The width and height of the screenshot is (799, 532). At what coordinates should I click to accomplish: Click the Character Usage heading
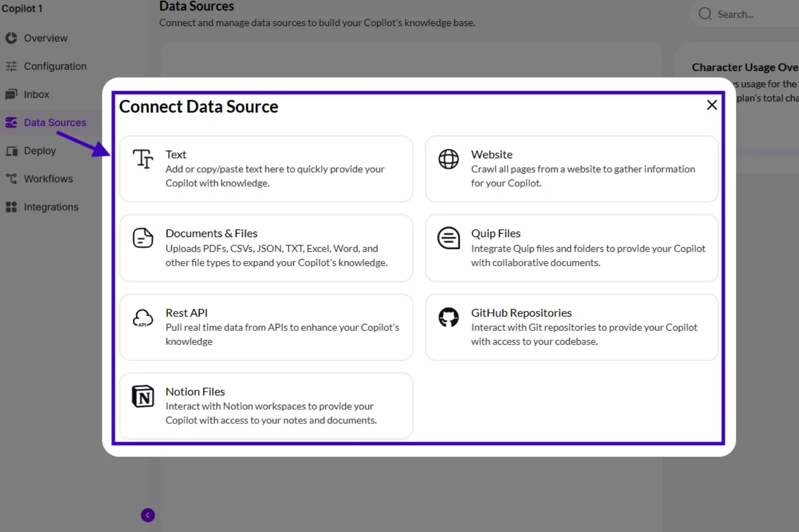coord(745,67)
